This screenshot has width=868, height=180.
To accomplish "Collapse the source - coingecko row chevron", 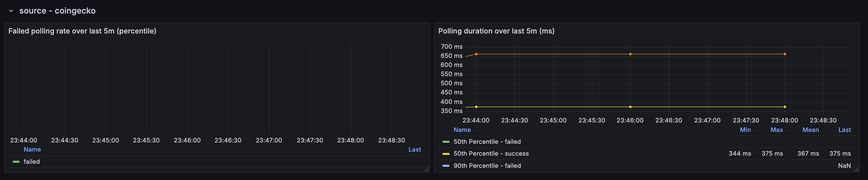I will pos(11,11).
